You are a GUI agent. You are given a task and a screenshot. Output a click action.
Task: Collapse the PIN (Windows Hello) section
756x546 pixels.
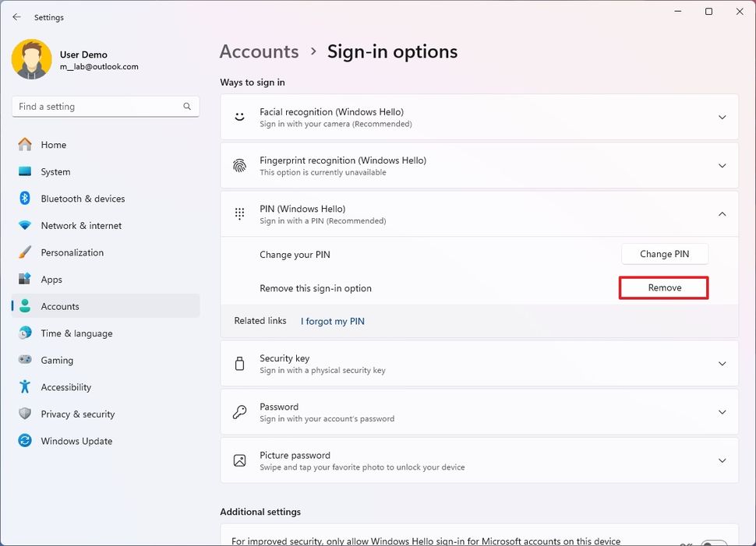722,213
